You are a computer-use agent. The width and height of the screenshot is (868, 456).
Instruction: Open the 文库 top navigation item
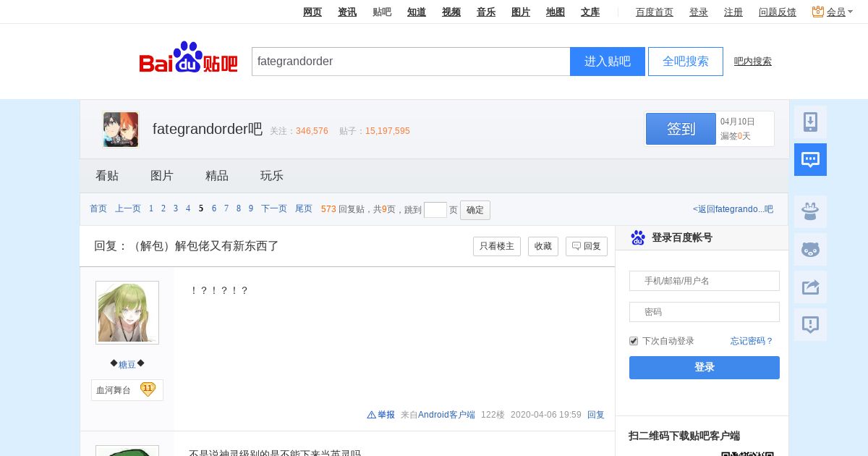click(x=590, y=12)
